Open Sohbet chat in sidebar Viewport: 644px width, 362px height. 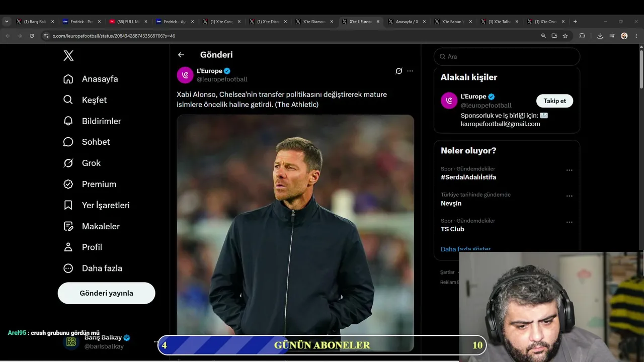[x=87, y=142]
